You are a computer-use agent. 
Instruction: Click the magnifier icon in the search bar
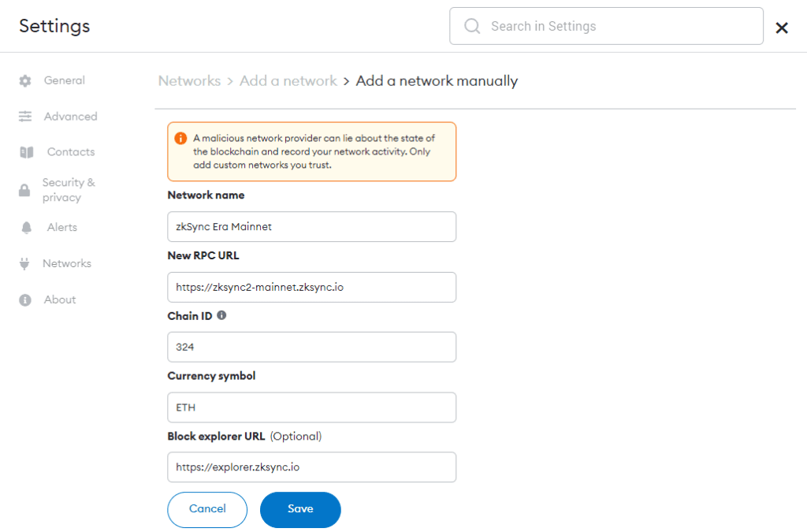click(x=472, y=26)
